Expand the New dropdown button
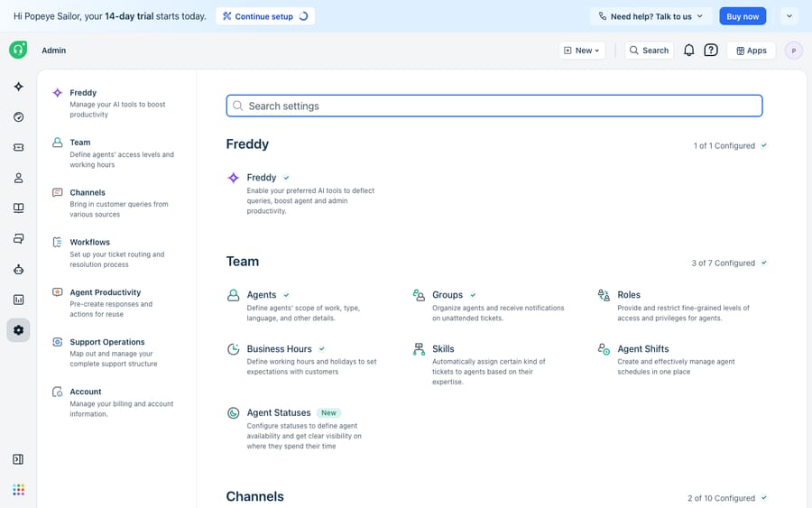Viewport: 812px width, 508px height. (x=582, y=51)
